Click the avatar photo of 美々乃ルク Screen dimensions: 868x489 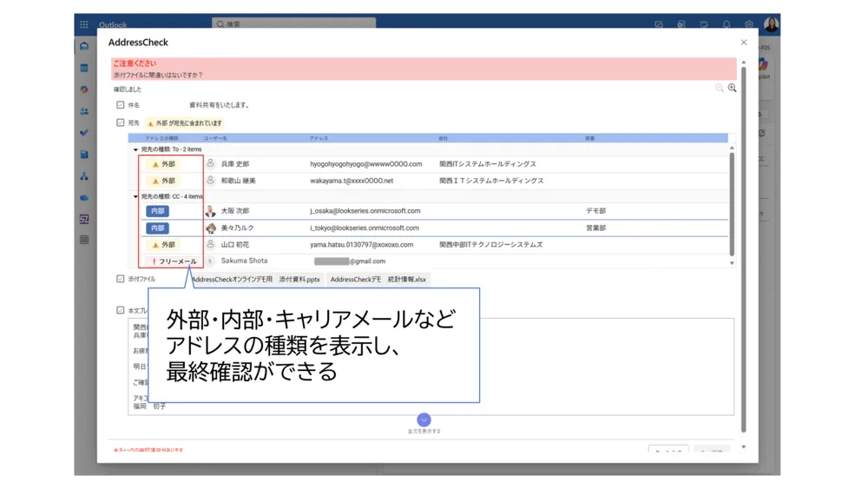coord(210,228)
